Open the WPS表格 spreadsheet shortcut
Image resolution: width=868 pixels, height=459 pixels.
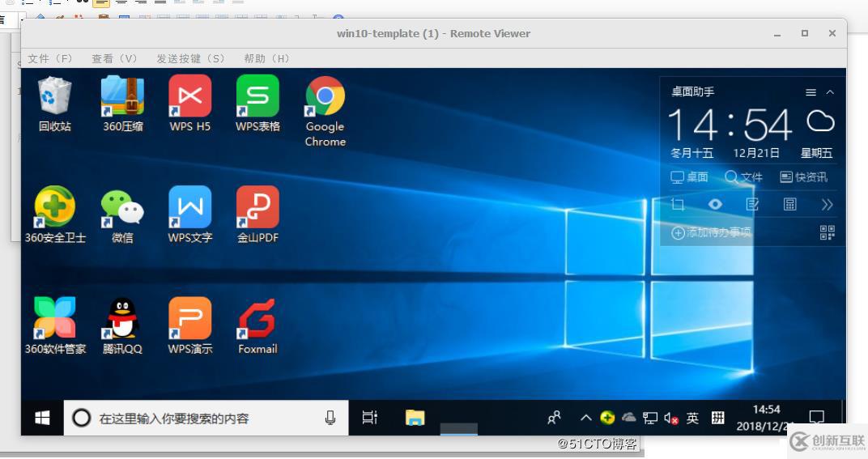pos(257,105)
